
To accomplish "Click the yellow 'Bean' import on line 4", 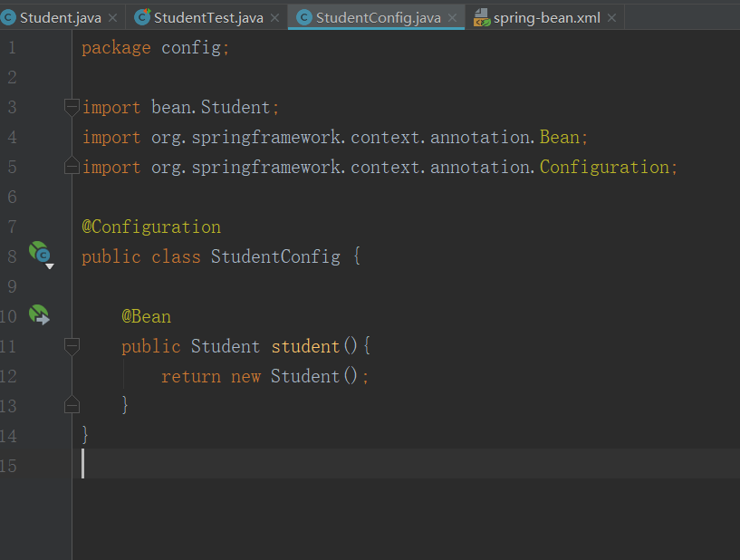I will [x=559, y=138].
